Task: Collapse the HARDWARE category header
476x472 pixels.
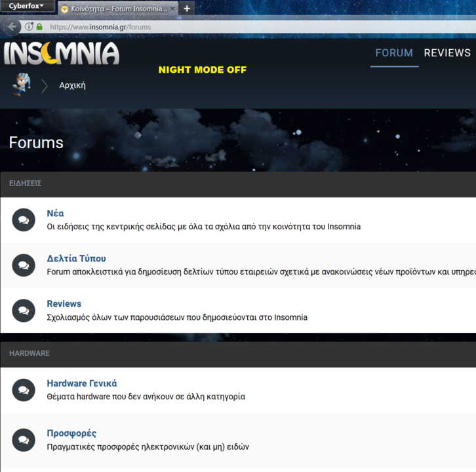Action: (238, 354)
